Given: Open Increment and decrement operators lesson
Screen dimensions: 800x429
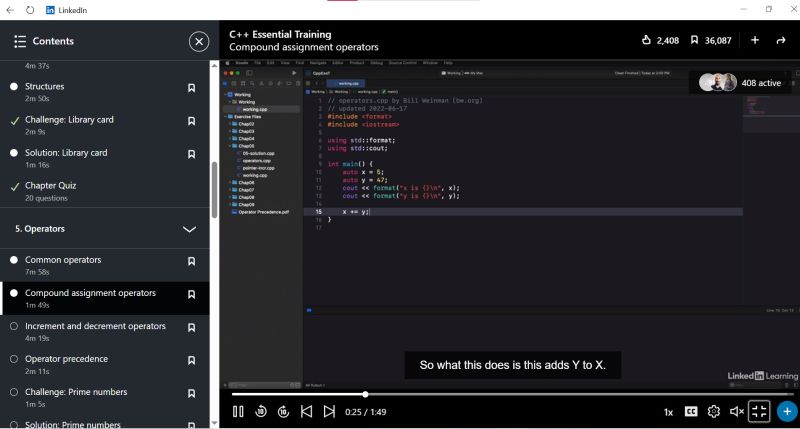Looking at the screenshot, I should [x=105, y=331].
